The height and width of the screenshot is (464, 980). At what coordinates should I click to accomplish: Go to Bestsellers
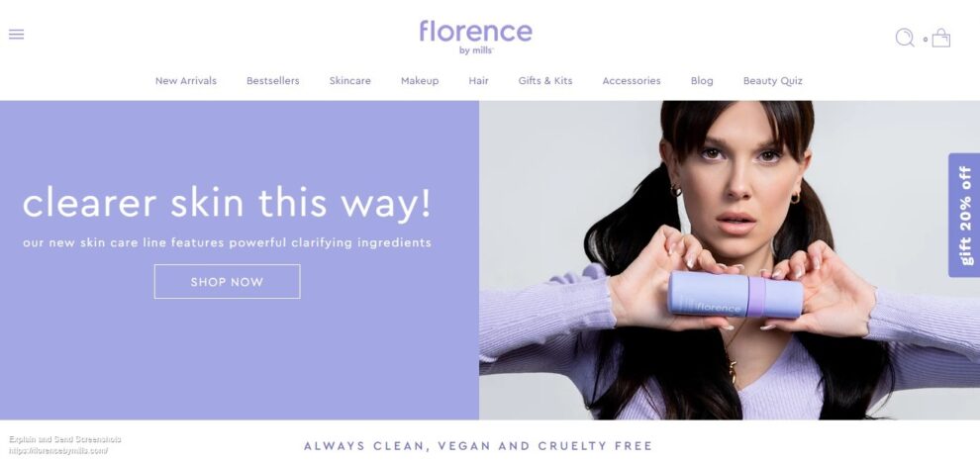coord(272,80)
